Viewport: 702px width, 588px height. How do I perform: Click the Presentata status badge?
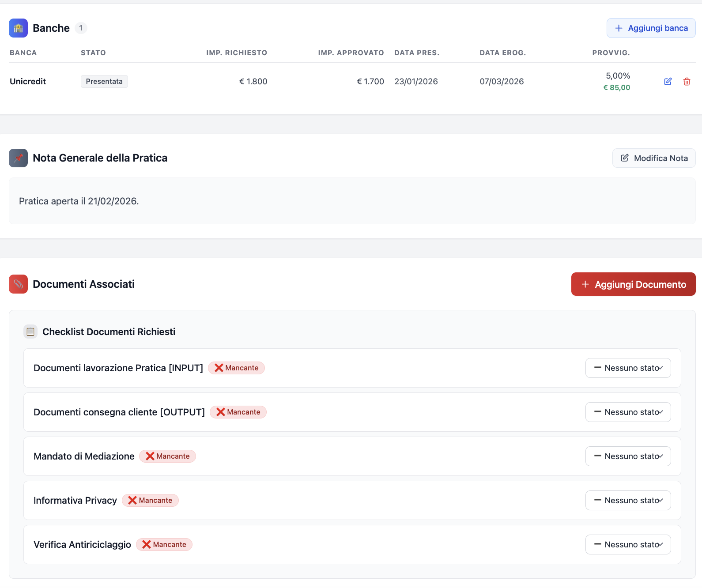tap(104, 82)
